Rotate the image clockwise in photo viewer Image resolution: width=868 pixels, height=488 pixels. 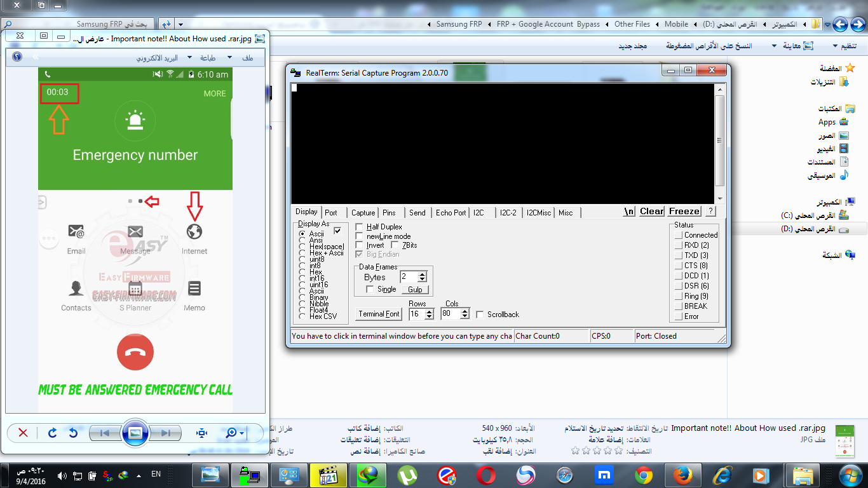[53, 433]
